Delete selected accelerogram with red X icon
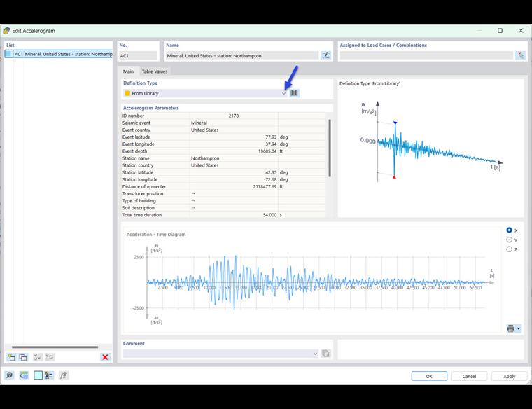 pos(105,357)
